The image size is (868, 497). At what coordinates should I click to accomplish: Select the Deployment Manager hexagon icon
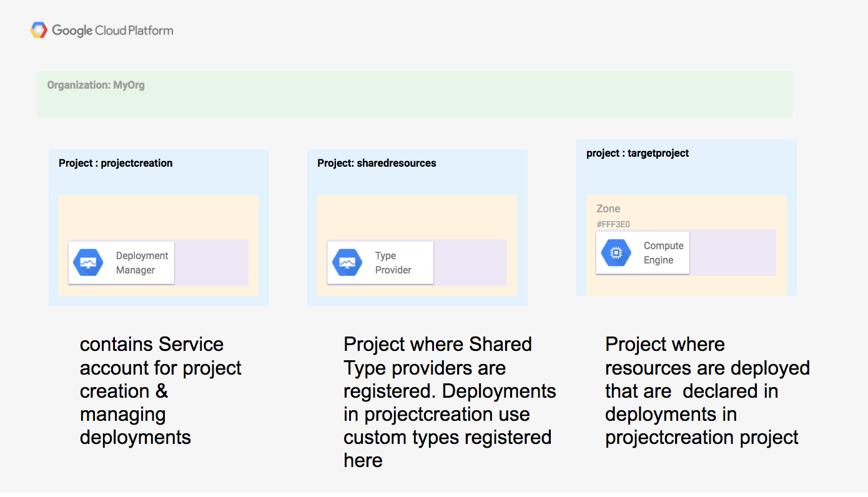click(88, 262)
